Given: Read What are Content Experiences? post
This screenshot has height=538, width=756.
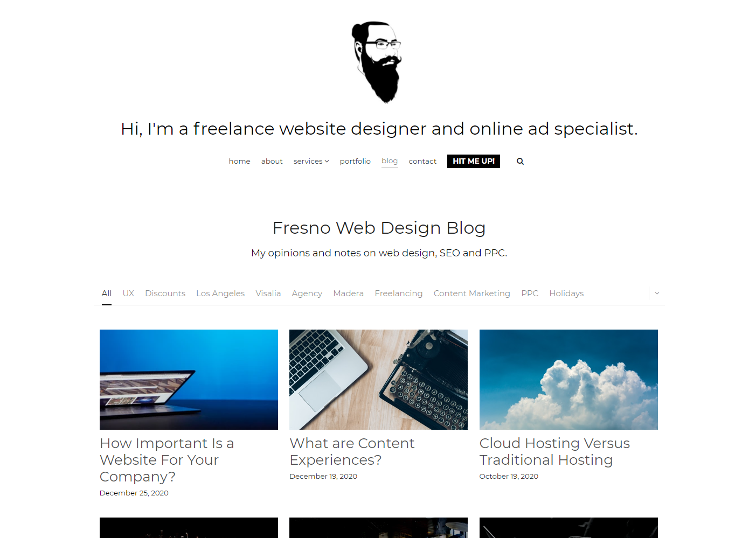Looking at the screenshot, I should (352, 451).
